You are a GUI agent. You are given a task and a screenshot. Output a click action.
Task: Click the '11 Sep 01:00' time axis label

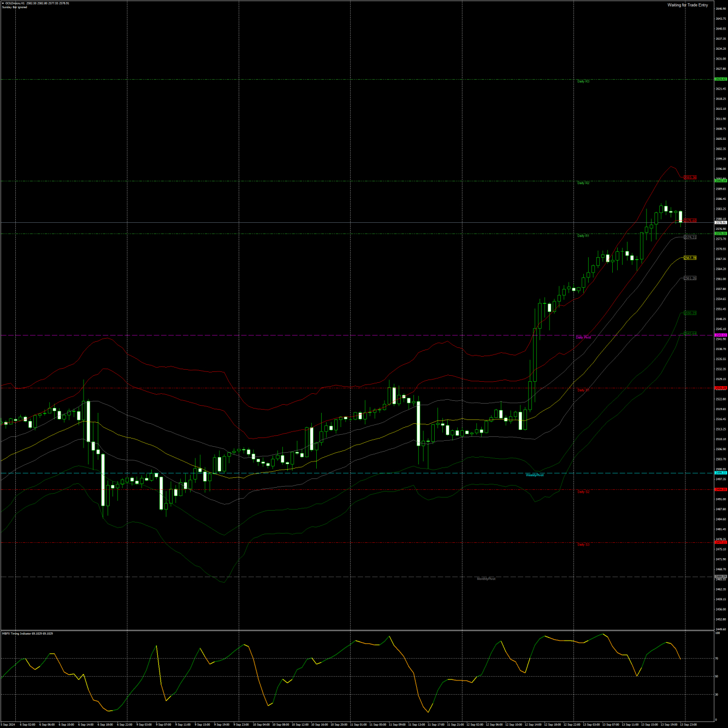click(358, 725)
